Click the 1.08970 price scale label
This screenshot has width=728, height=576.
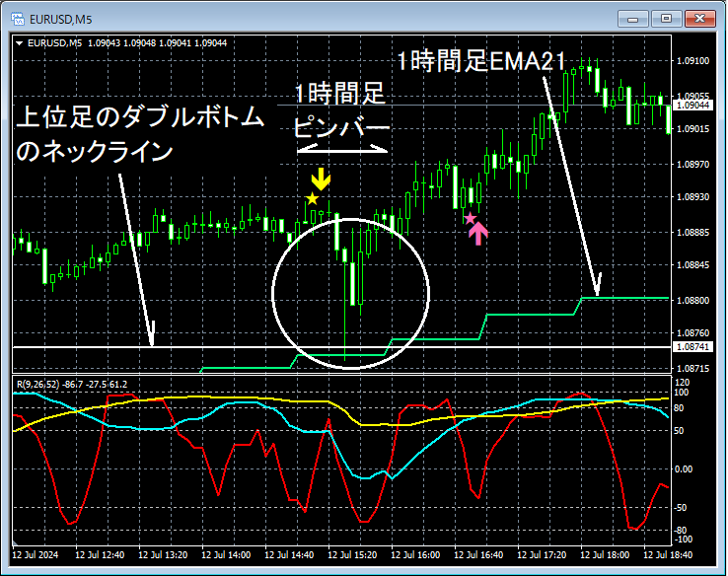692,165
